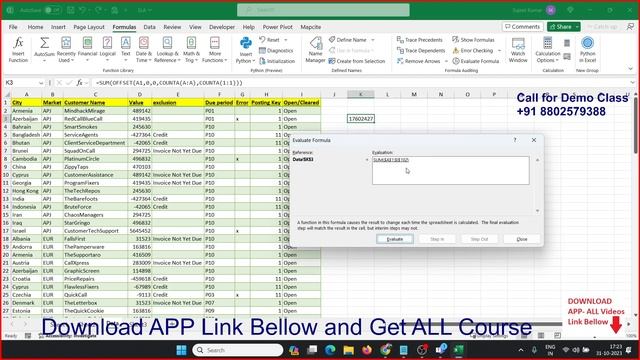This screenshot has width=640, height=360.
Task: Open Financial functions library
Action: (87, 50)
